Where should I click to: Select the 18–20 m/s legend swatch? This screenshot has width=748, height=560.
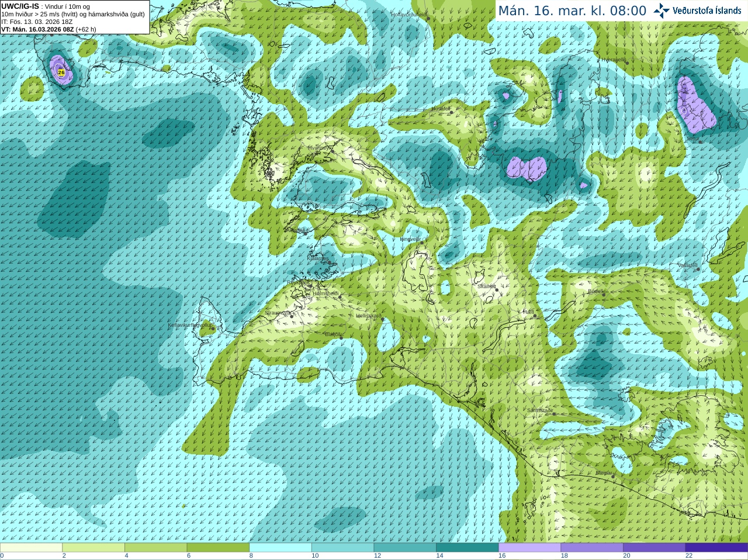(x=592, y=548)
